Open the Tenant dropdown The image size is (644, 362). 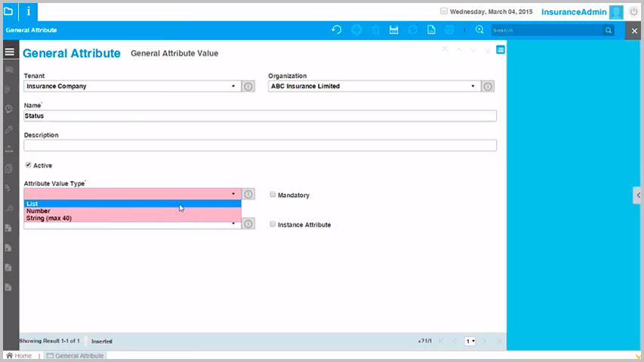(233, 86)
